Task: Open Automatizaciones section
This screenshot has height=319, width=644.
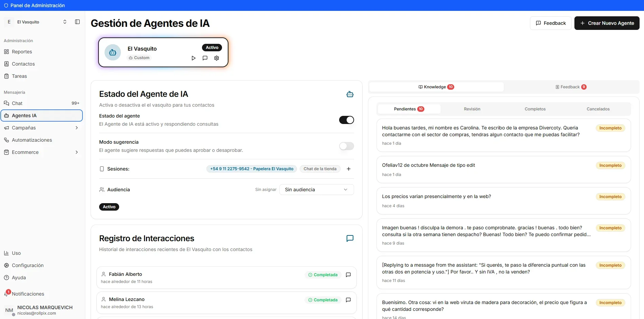Action: [x=42, y=140]
